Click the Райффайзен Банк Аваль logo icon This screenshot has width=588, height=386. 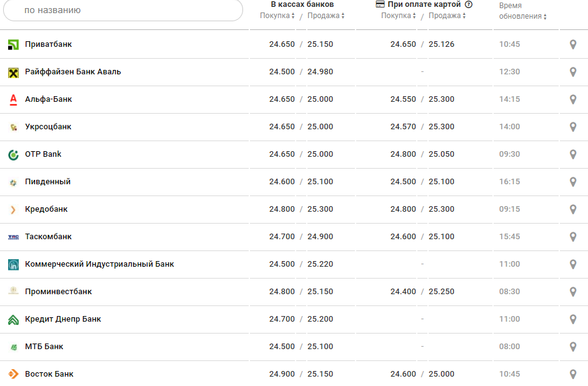point(13,72)
